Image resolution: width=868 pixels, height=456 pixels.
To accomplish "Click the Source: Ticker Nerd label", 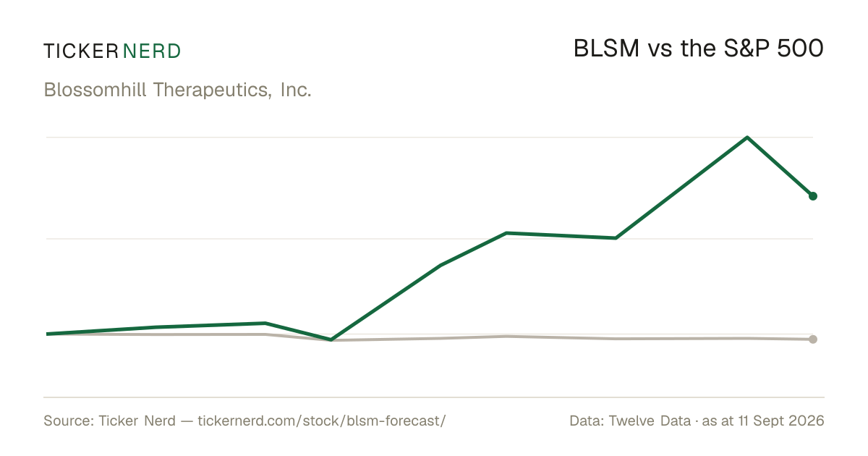I will (x=109, y=421).
